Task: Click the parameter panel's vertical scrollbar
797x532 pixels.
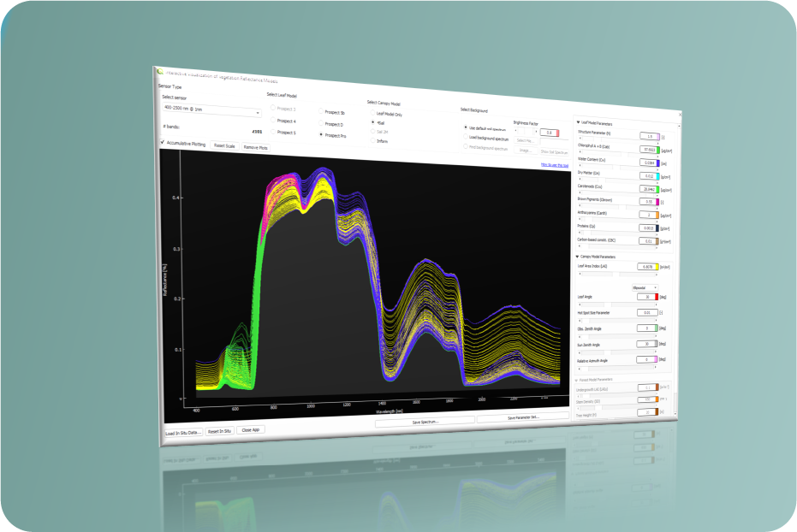Action: click(677, 269)
